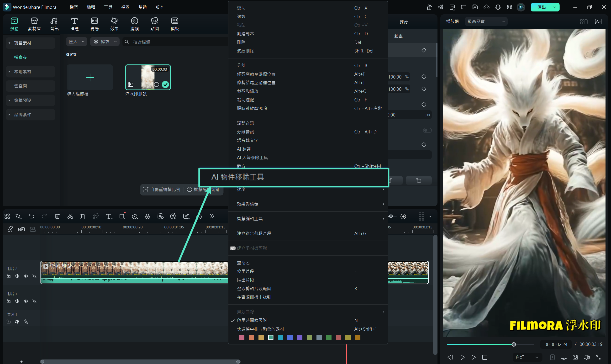Click the 匯出 export button
Viewport: 611px width, 364px height.
[541, 7]
